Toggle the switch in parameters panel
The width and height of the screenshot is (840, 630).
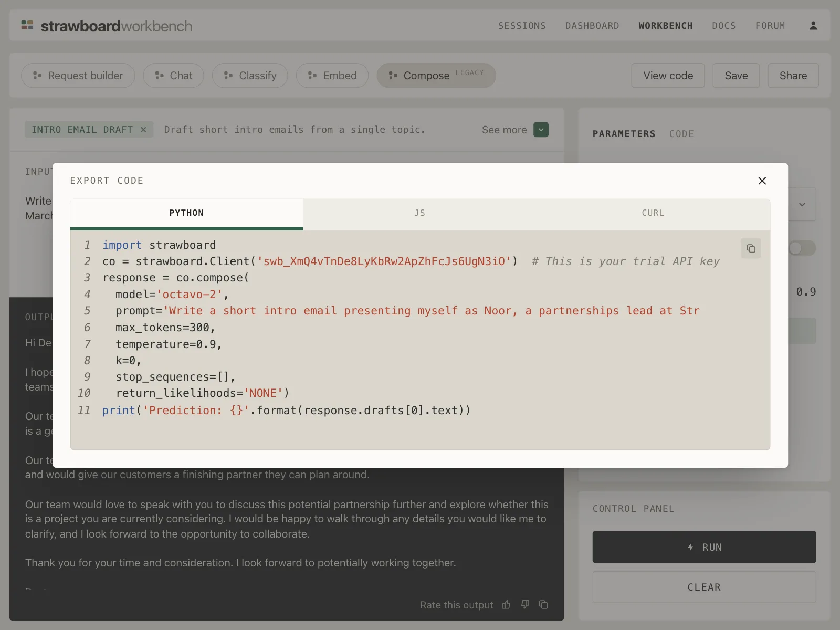coord(802,248)
